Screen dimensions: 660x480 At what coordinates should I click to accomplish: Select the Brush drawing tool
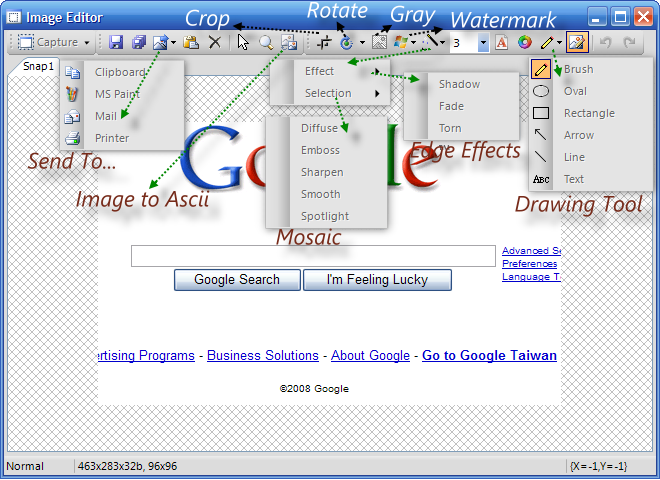click(x=590, y=69)
